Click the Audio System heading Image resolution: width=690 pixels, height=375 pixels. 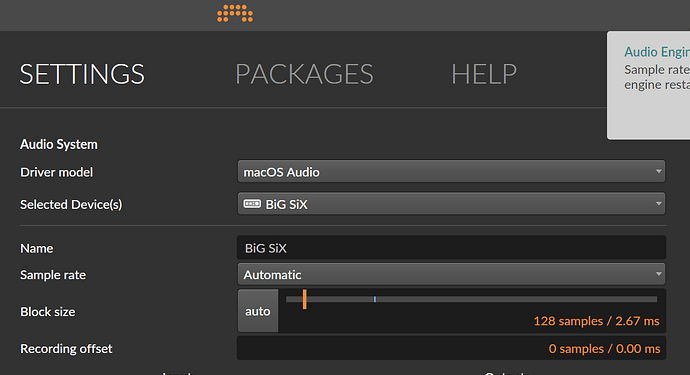(x=59, y=144)
